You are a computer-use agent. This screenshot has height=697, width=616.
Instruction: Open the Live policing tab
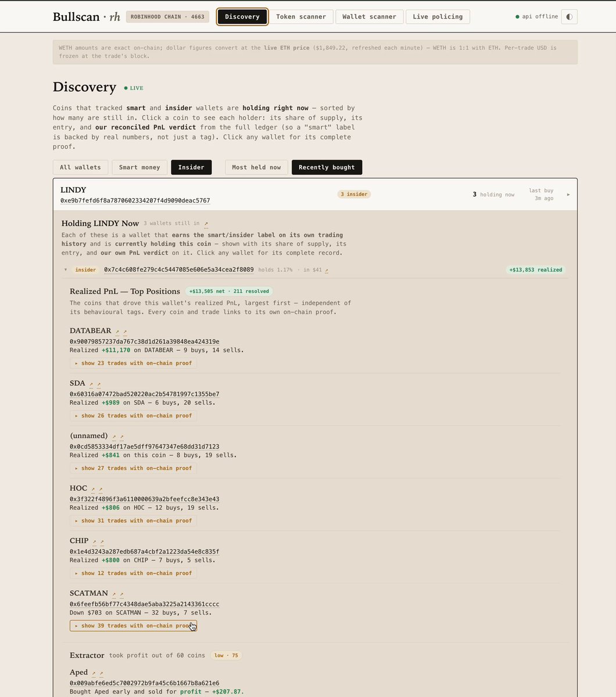[x=438, y=17]
